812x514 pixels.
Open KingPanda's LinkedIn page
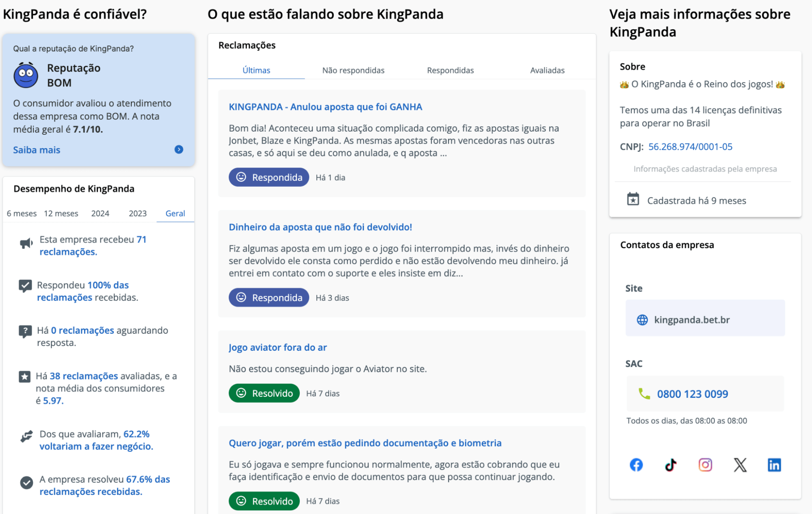click(x=774, y=464)
